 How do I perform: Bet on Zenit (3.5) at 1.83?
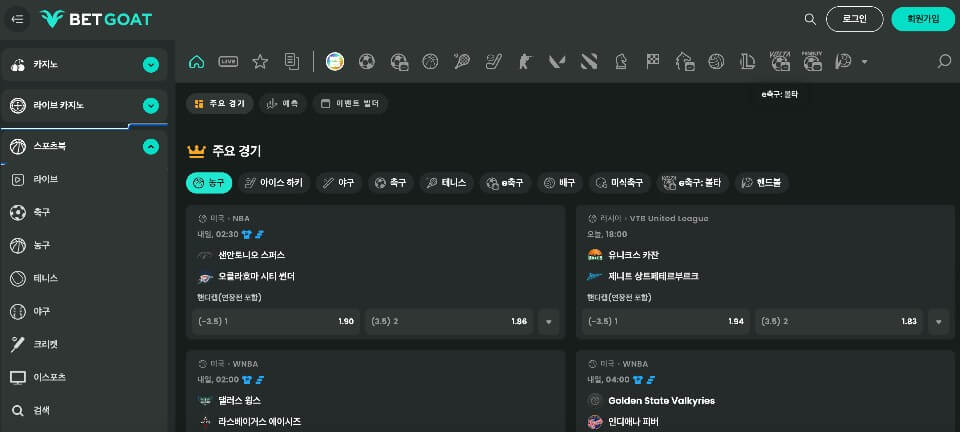(x=839, y=321)
